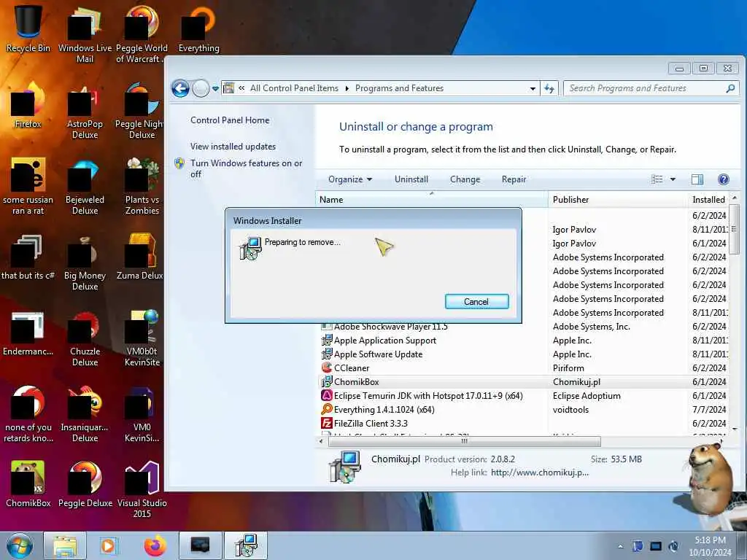747x560 pixels.
Task: Open Turn Windows features on or off
Action: [x=247, y=168]
